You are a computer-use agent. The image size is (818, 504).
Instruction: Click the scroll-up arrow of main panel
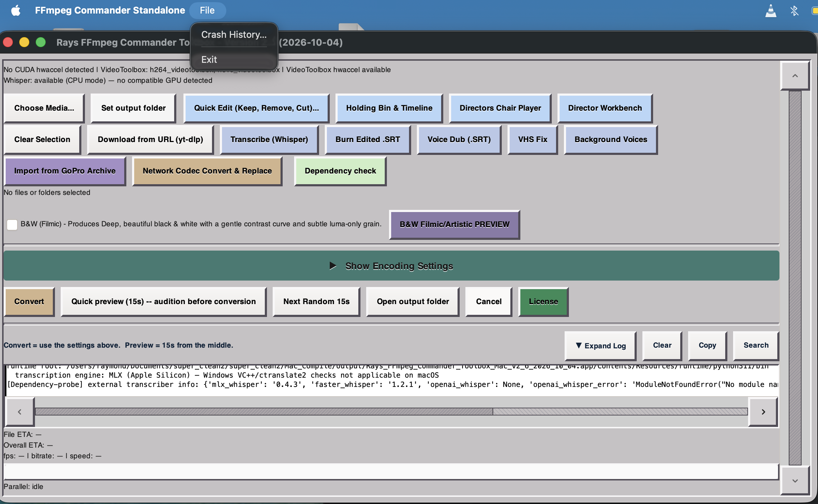coord(795,76)
